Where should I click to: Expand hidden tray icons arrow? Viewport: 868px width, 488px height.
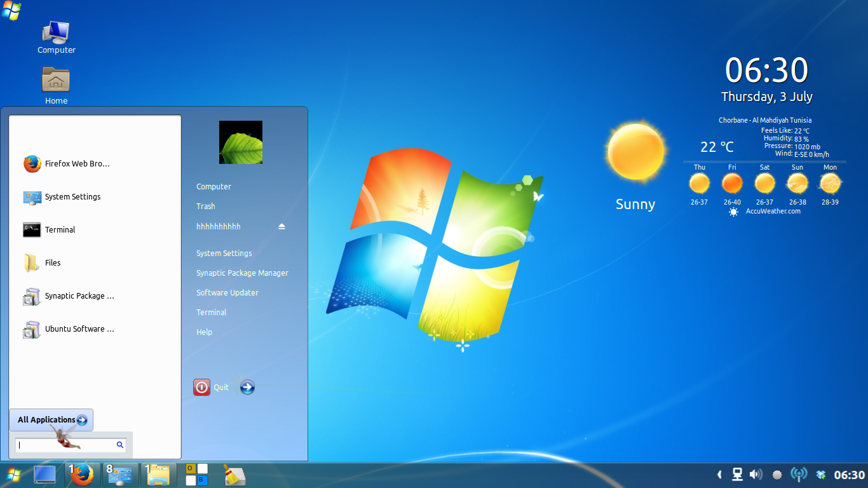719,475
